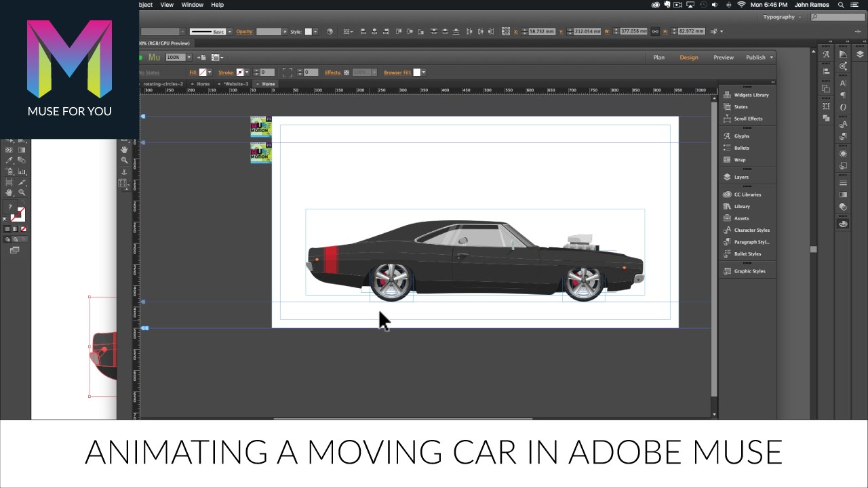Pick the Eyedropper tool in Illustrator

pyautogui.click(x=9, y=161)
